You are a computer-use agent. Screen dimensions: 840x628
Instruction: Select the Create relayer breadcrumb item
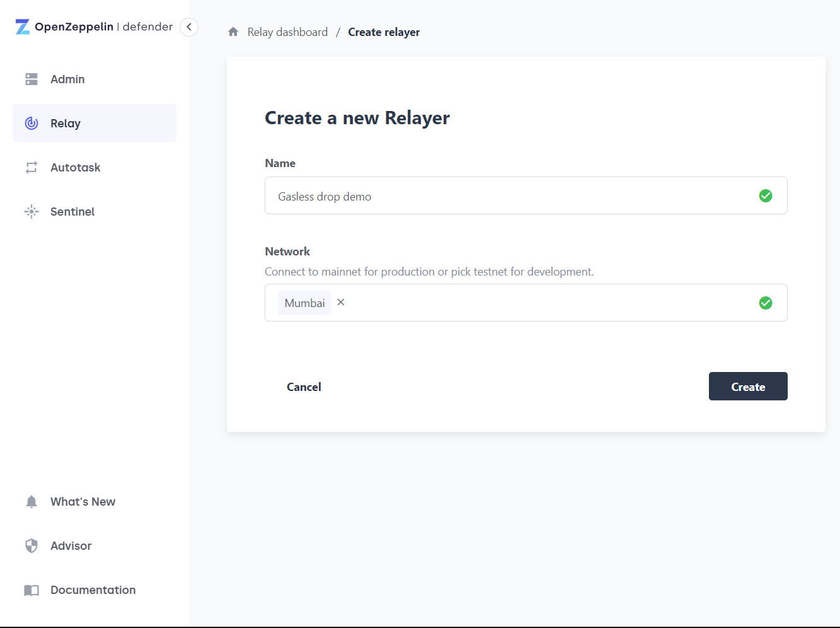(384, 32)
